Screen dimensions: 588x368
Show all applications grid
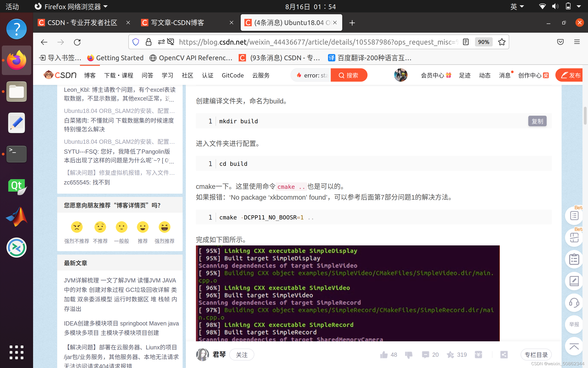click(x=16, y=352)
